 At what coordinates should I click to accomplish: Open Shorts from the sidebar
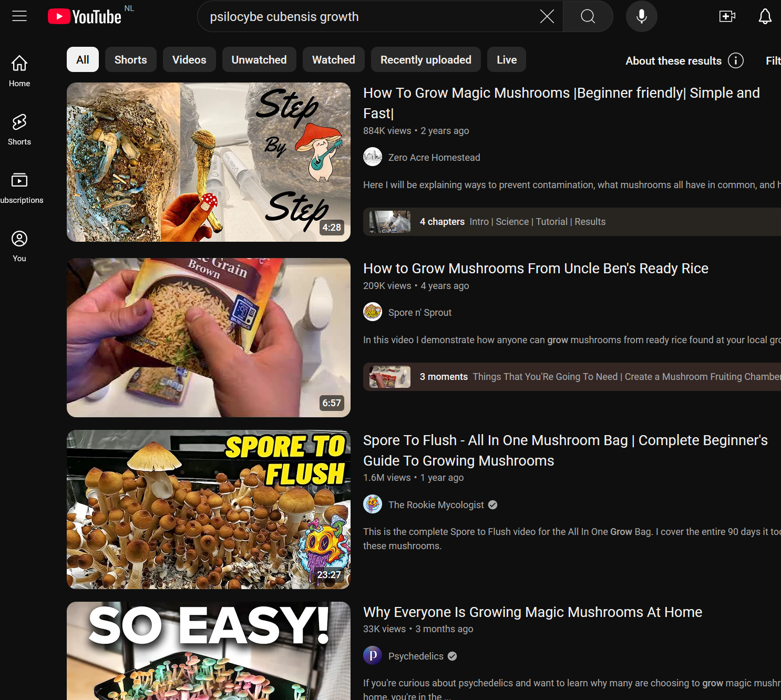point(19,129)
